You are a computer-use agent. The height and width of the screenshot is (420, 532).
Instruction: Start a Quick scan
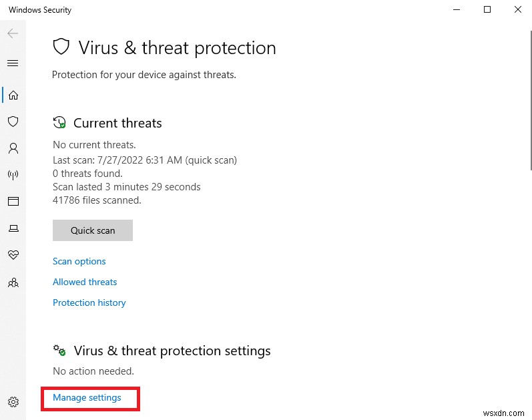click(93, 230)
